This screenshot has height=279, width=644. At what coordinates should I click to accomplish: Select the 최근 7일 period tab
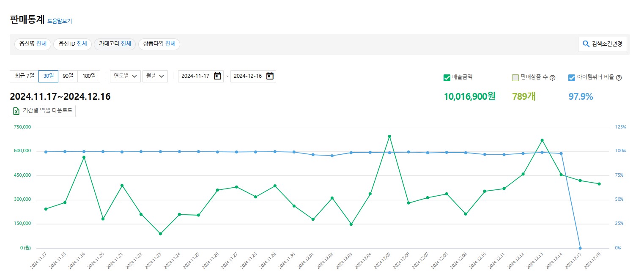(x=24, y=76)
